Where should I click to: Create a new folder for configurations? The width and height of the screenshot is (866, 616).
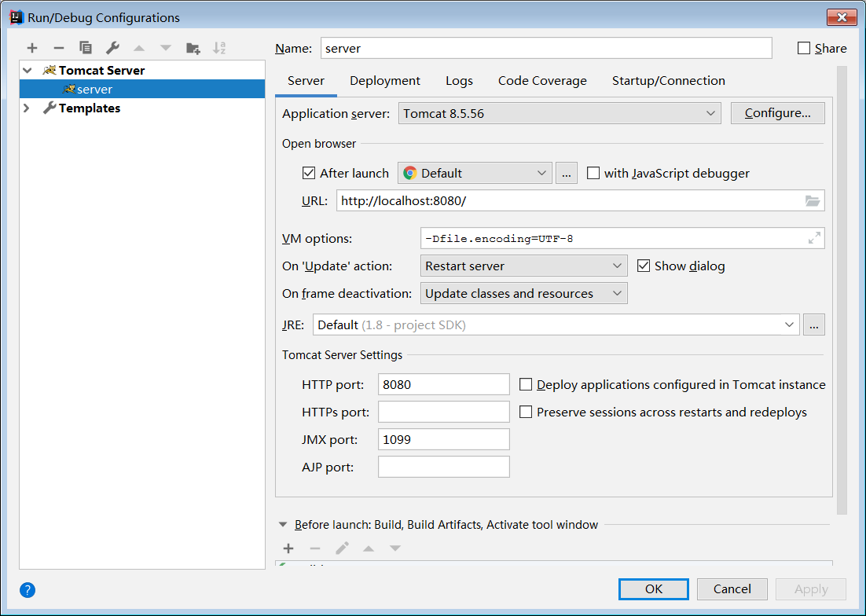coord(193,48)
